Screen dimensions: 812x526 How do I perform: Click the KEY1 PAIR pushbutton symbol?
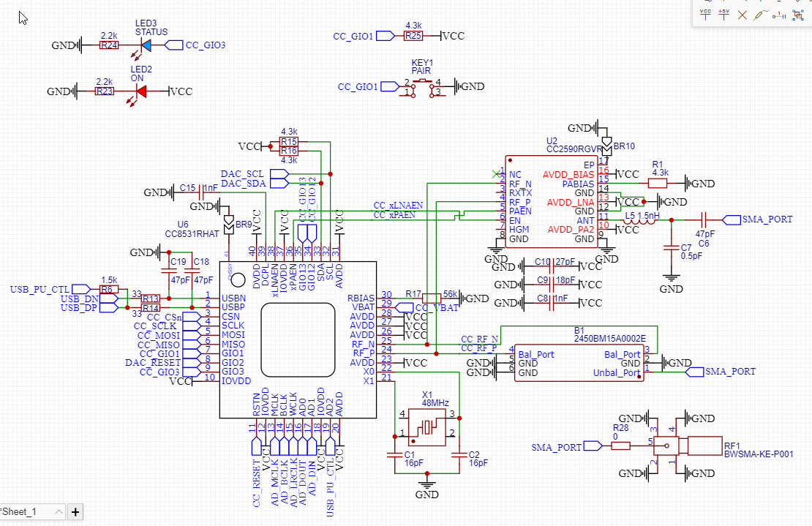pos(422,88)
